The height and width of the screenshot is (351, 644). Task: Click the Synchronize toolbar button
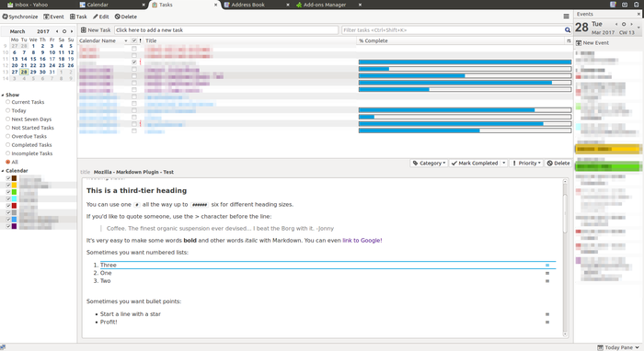20,17
